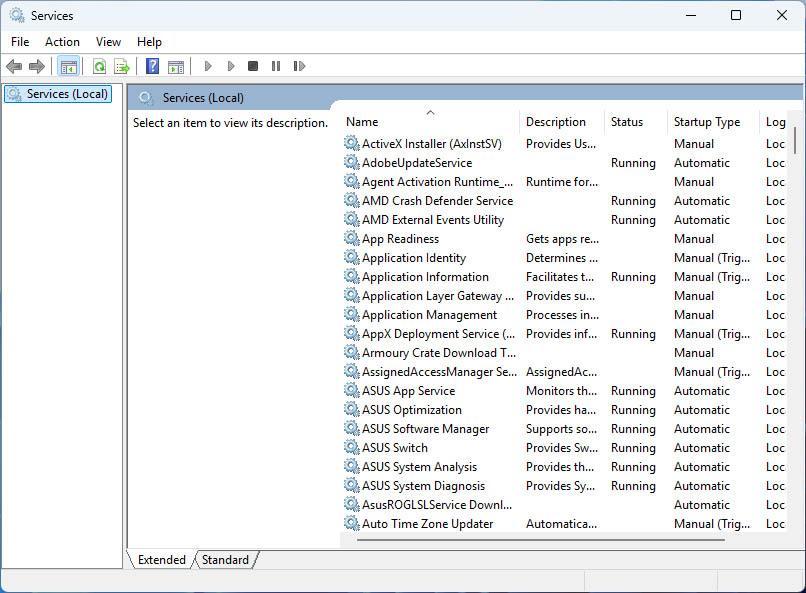Open the Action menu
The height and width of the screenshot is (593, 806).
click(62, 42)
